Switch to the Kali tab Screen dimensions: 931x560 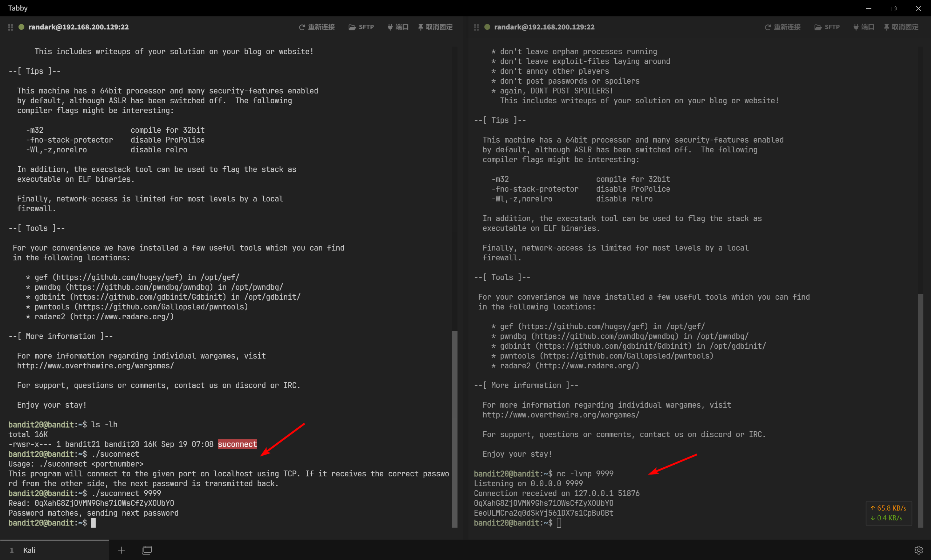tap(54, 550)
